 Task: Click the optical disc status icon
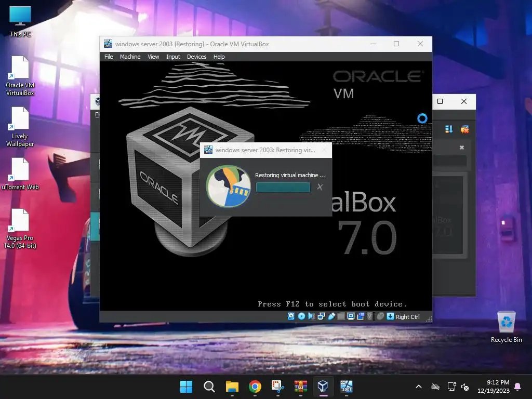pyautogui.click(x=301, y=316)
